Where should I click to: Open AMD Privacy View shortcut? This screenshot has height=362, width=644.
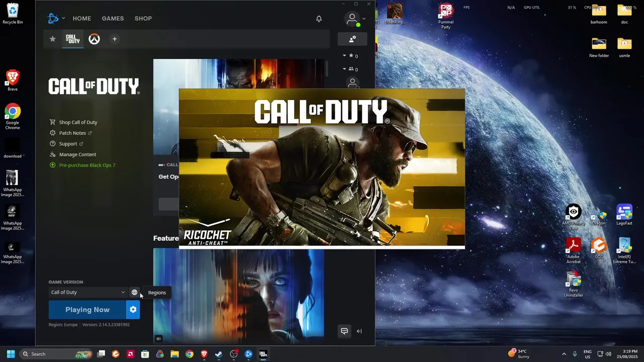click(x=574, y=217)
